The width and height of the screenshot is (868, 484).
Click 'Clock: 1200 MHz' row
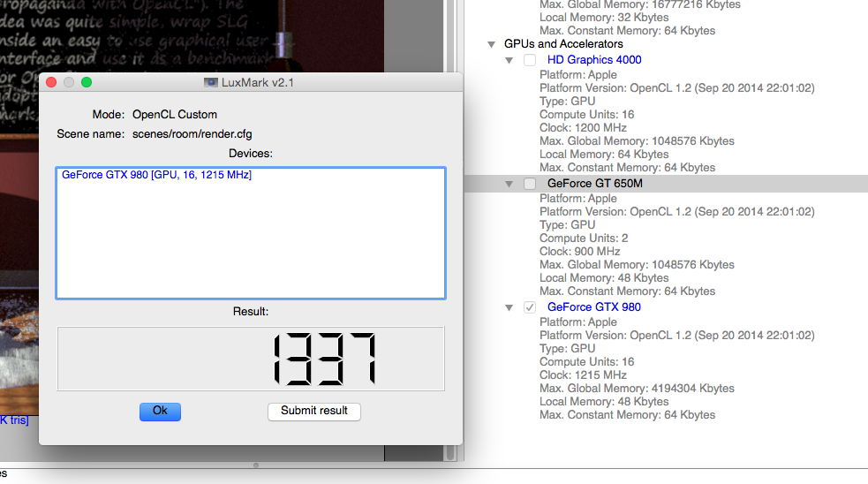tap(583, 128)
